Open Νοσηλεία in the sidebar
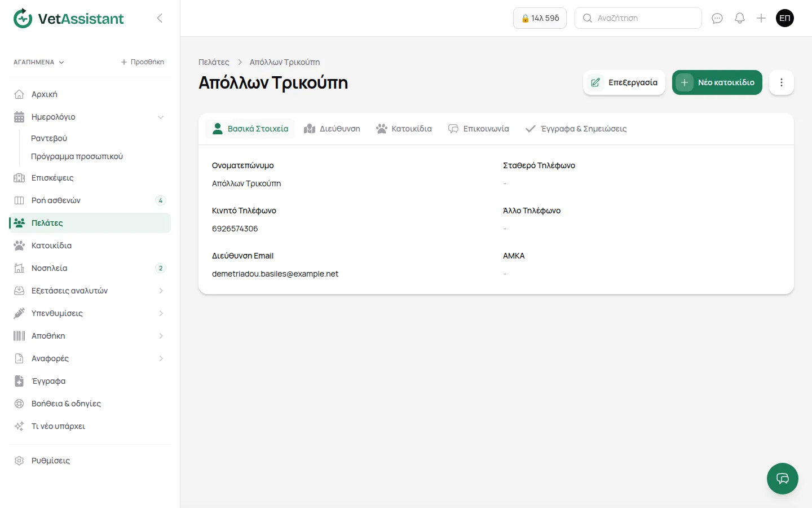 (90, 268)
